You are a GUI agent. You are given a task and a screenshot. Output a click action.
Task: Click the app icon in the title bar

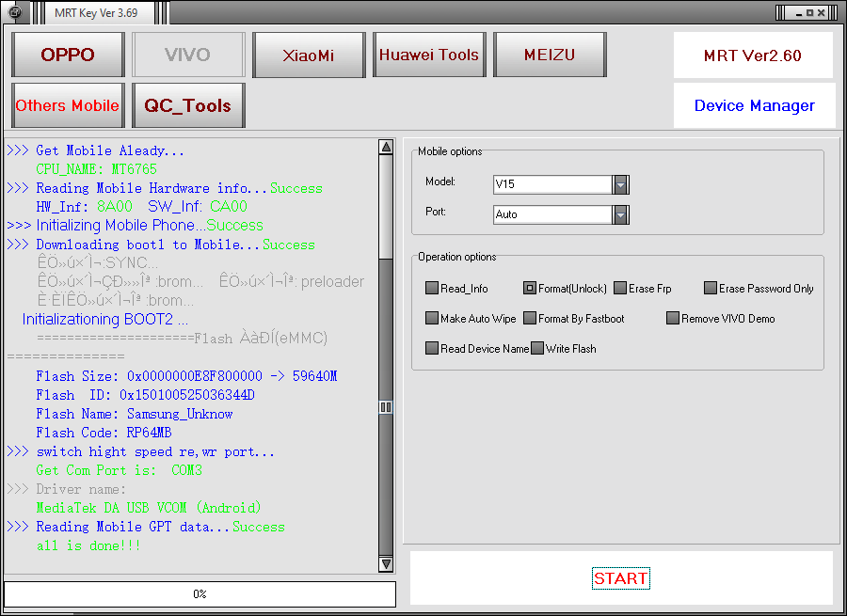pyautogui.click(x=15, y=12)
